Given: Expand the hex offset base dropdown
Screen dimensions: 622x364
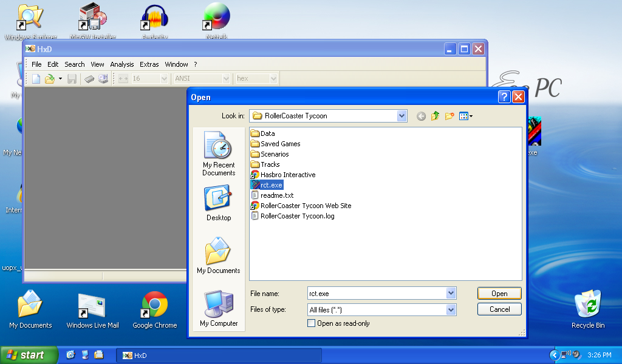Looking at the screenshot, I should 273,79.
